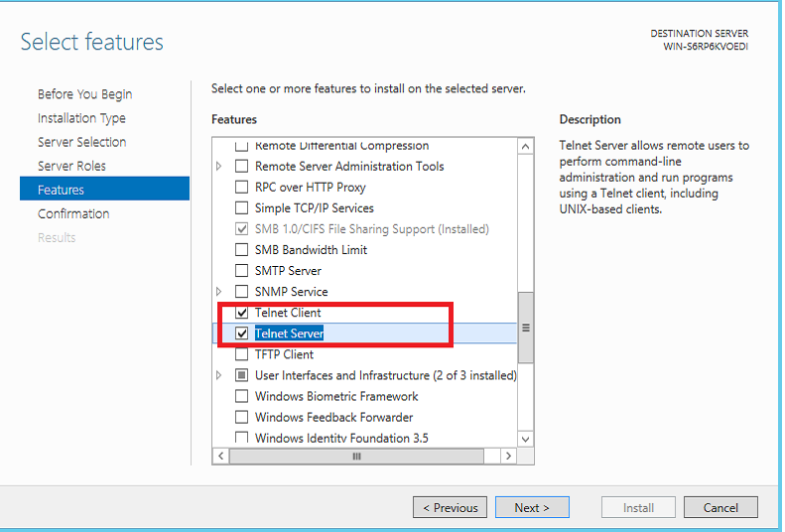
Task: Tick the SMTP Server checkbox
Action: pos(241,271)
